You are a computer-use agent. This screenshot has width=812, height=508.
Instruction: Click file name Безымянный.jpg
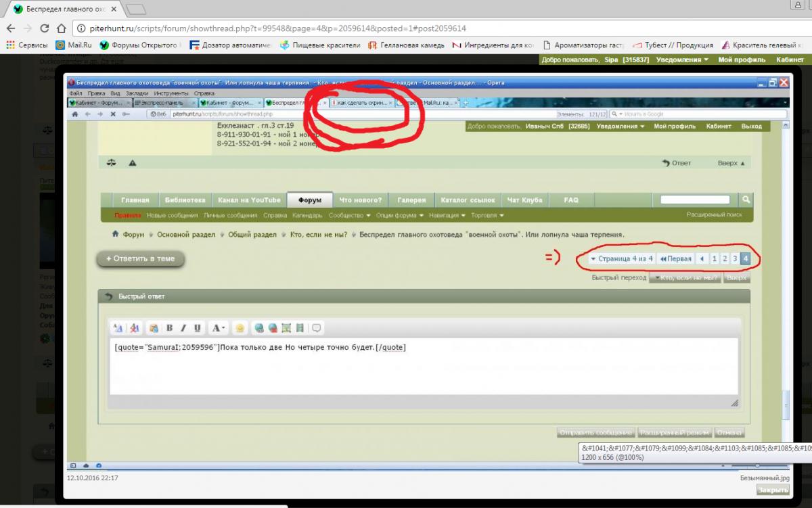click(765, 478)
